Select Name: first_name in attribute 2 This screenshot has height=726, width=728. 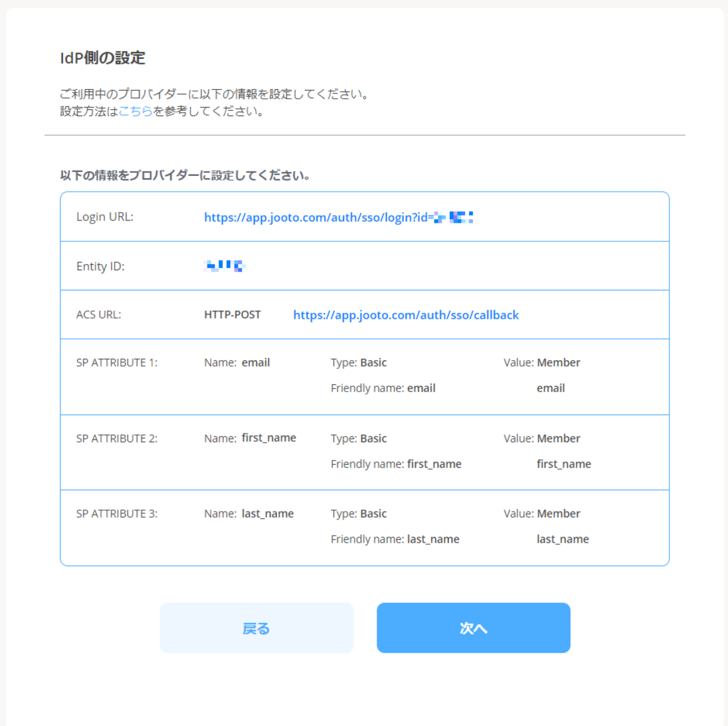[x=250, y=438]
